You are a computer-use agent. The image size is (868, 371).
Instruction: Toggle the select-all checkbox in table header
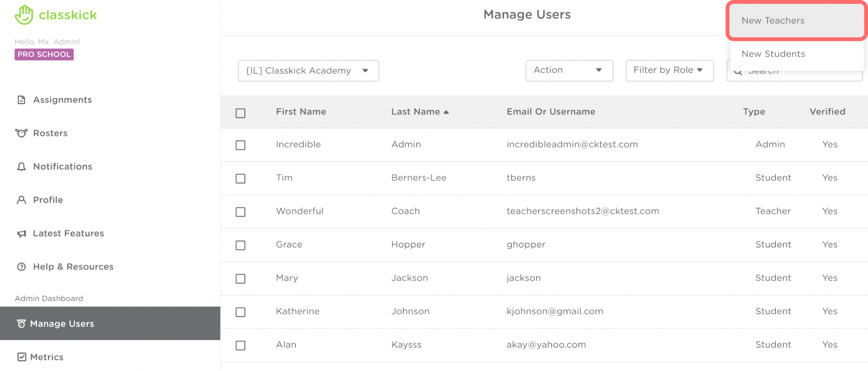pos(240,113)
